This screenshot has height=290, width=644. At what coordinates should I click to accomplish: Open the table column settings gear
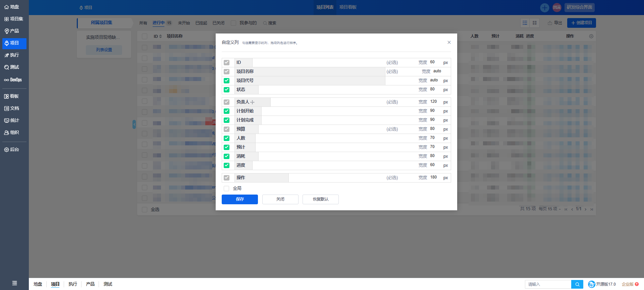coord(591,36)
